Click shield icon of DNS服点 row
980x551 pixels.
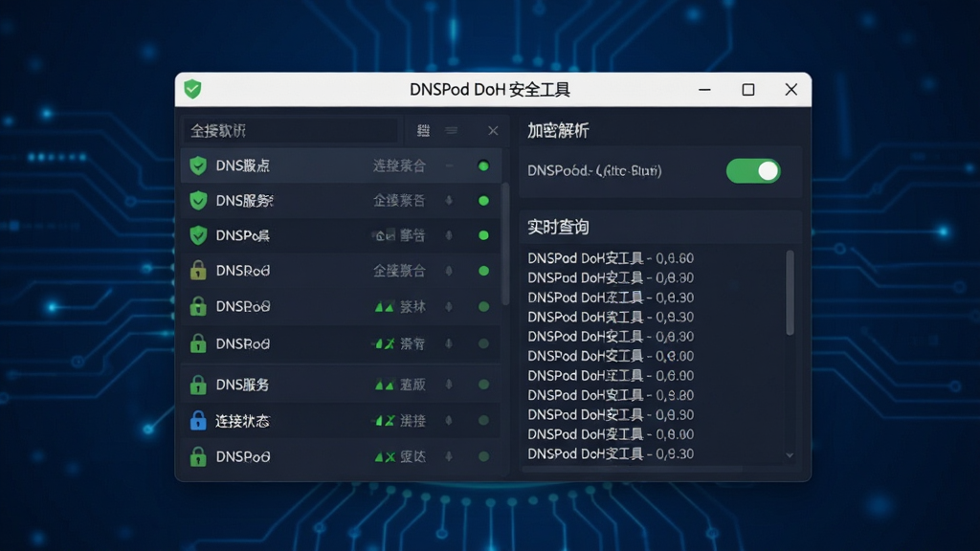198,165
